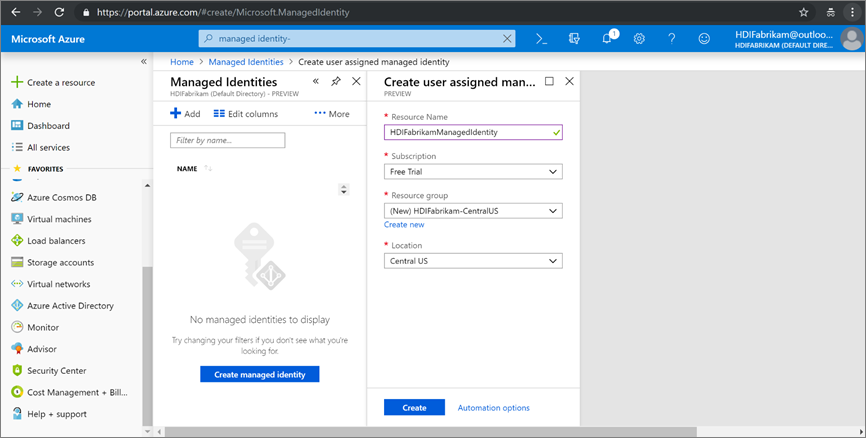Click Create managed identity button
The width and height of the screenshot is (866, 438).
[259, 374]
